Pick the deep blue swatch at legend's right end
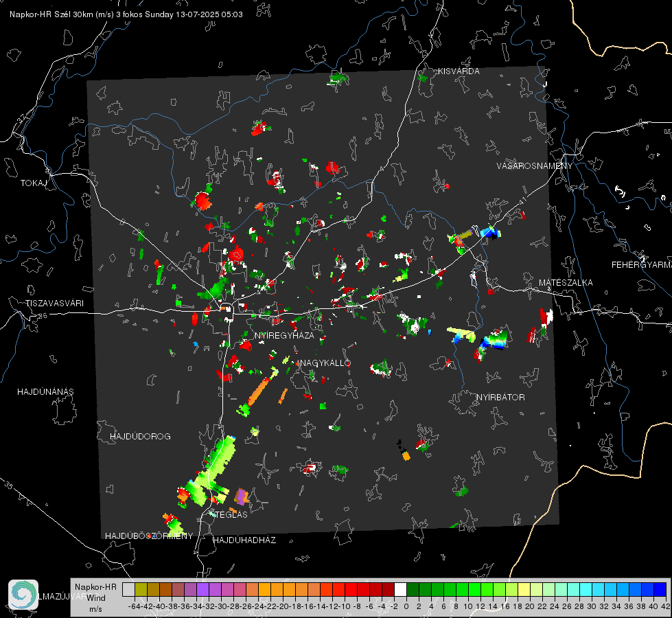672x618 pixels. [x=660, y=589]
